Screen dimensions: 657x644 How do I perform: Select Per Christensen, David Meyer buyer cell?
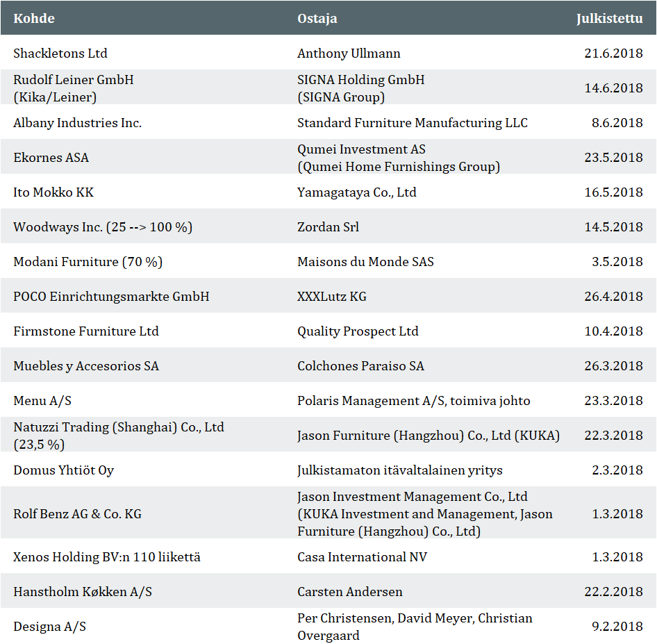pyautogui.click(x=415, y=627)
